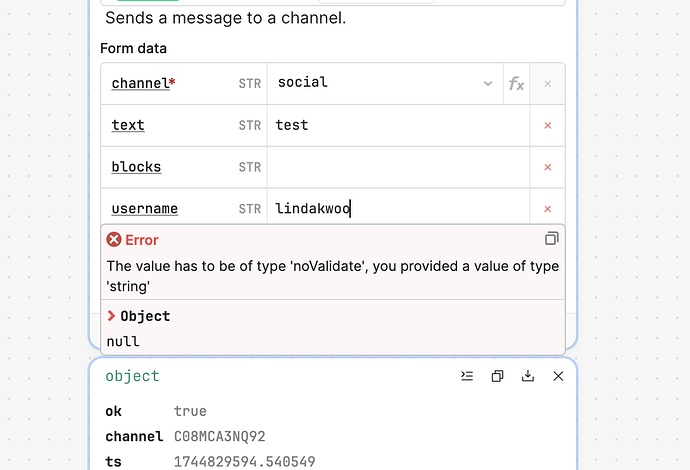This screenshot has height=470, width=690.
Task: Remove the username field row
Action: coord(547,209)
